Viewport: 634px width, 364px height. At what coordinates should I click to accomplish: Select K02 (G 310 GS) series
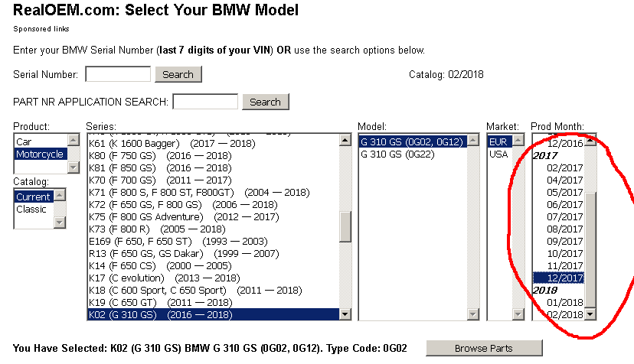[x=214, y=315]
